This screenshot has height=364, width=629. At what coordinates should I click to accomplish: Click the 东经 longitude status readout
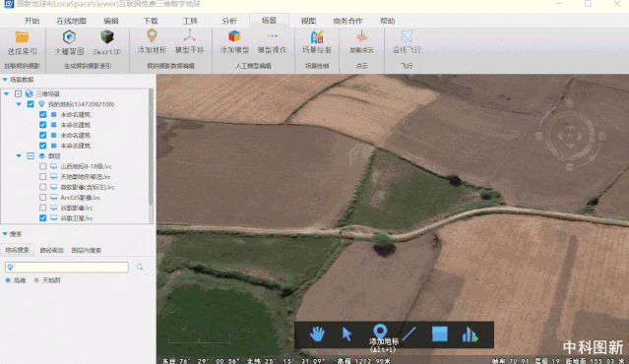coord(201,361)
